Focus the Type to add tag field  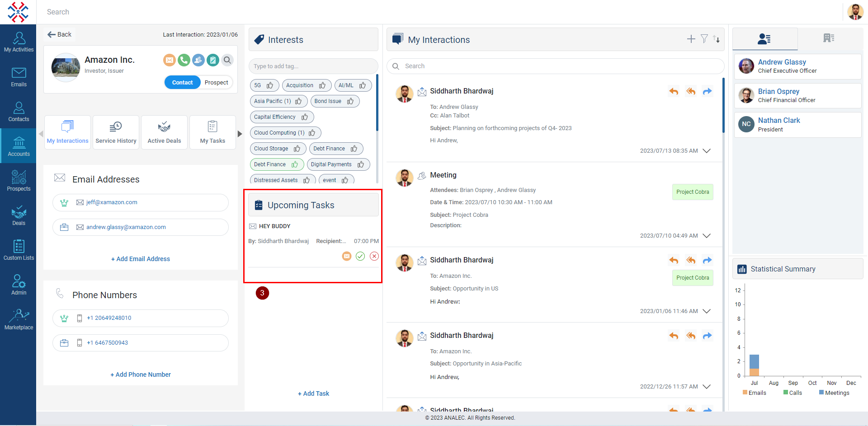pos(313,66)
